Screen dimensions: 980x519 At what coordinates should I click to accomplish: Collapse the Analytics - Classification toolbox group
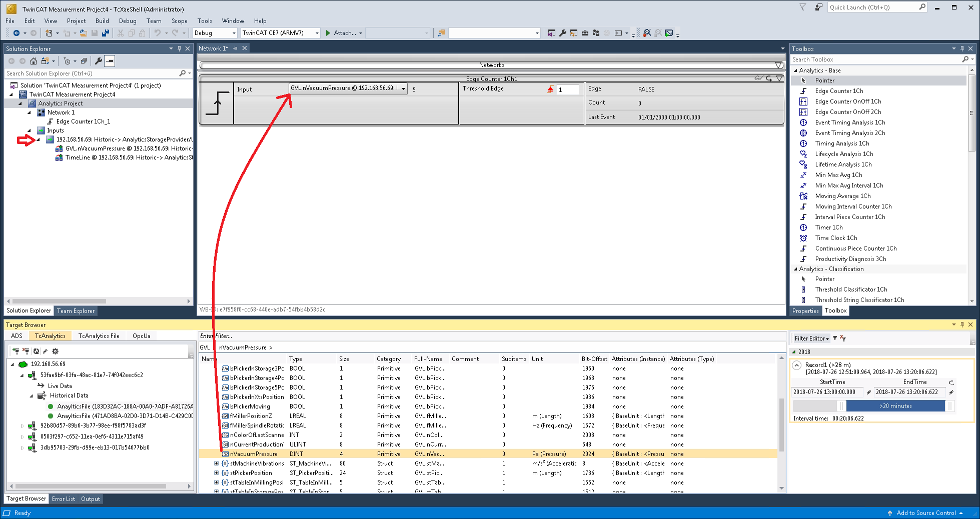click(796, 269)
